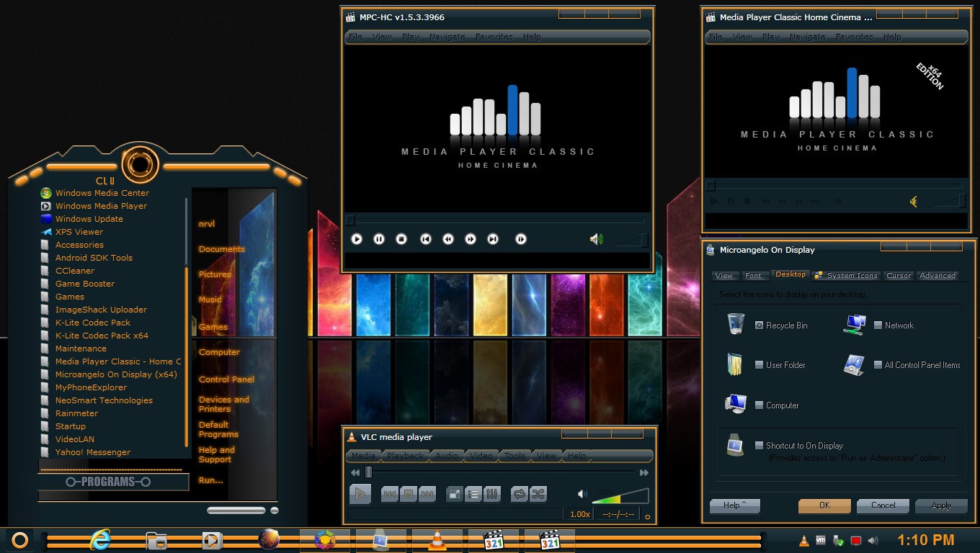Open Devices and Printers from Start menu
Image resolution: width=980 pixels, height=553 pixels.
224,404
